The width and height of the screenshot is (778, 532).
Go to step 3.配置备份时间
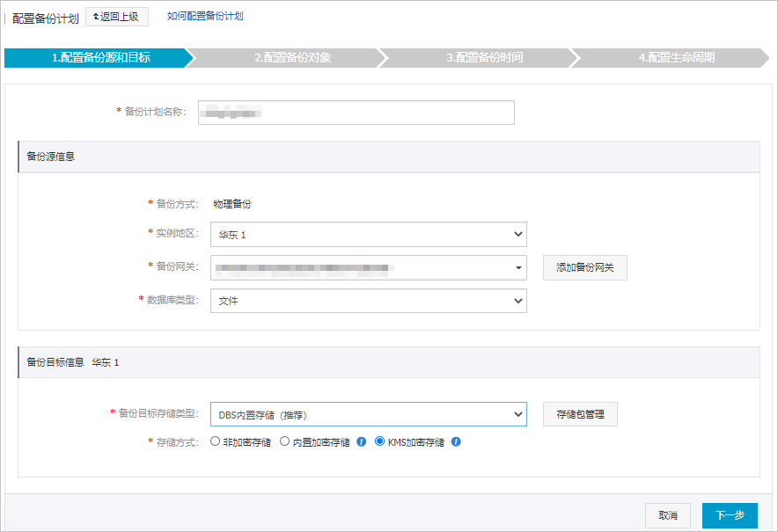pyautogui.click(x=484, y=57)
